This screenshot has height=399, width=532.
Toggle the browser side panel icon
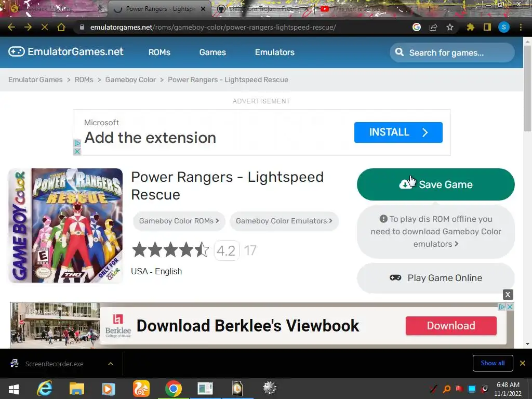tap(487, 27)
